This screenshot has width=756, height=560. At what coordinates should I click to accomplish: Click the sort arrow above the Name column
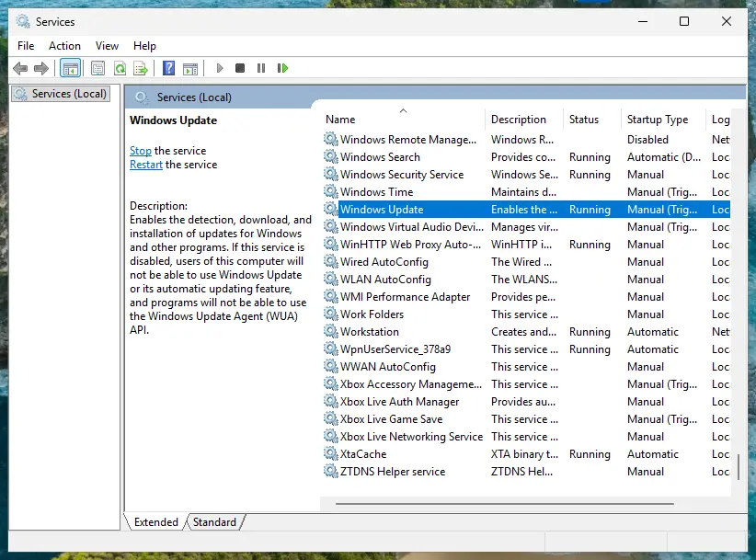pos(404,111)
